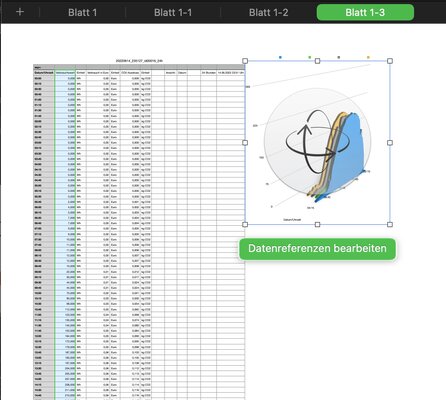
Task: Select the Blatt 1-2 sheet tab
Action: (x=268, y=13)
